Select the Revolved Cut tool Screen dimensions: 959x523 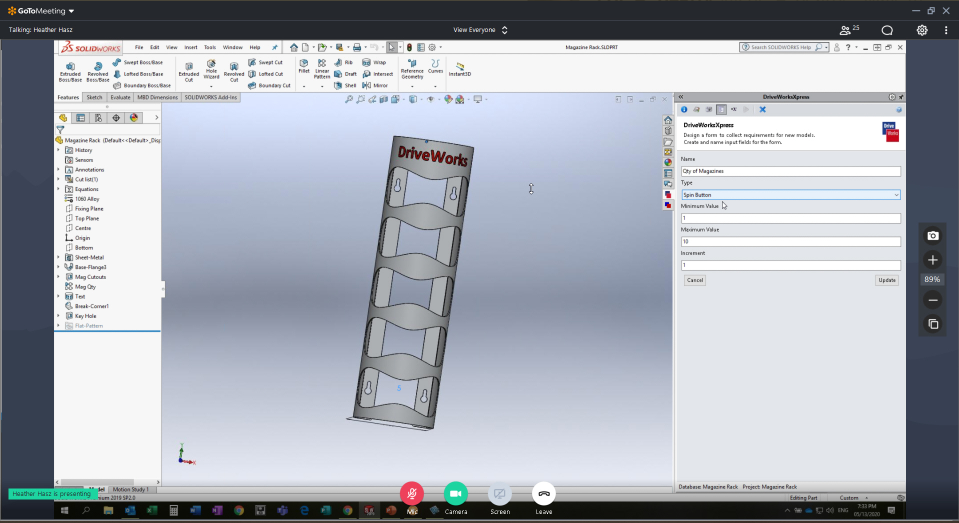click(234, 72)
